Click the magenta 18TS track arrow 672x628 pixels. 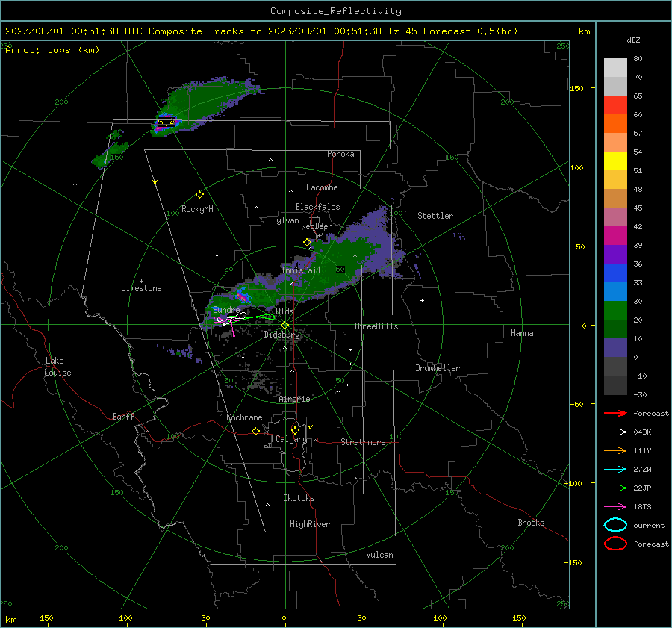pyautogui.click(x=615, y=507)
